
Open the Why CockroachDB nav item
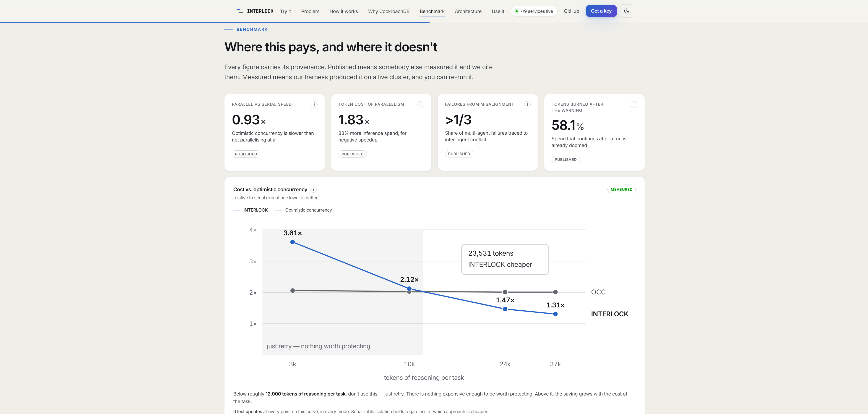click(388, 11)
